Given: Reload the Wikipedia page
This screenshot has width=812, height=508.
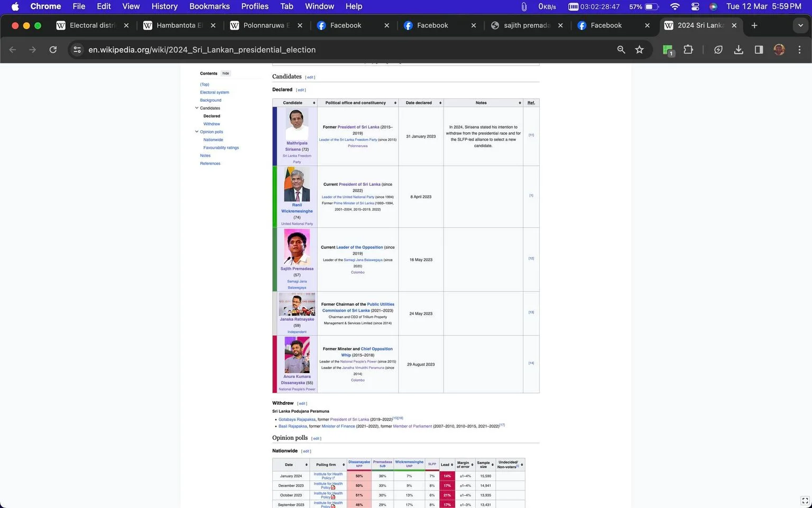Looking at the screenshot, I should [x=53, y=50].
